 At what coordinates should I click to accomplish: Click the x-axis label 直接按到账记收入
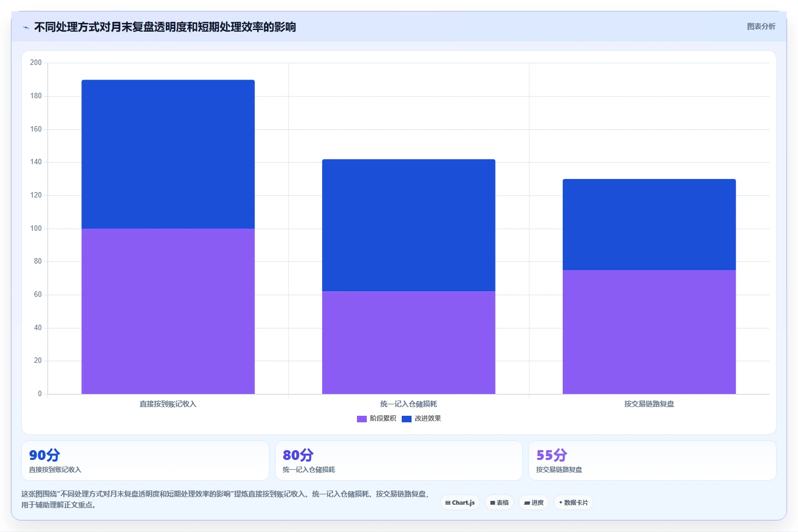(168, 404)
